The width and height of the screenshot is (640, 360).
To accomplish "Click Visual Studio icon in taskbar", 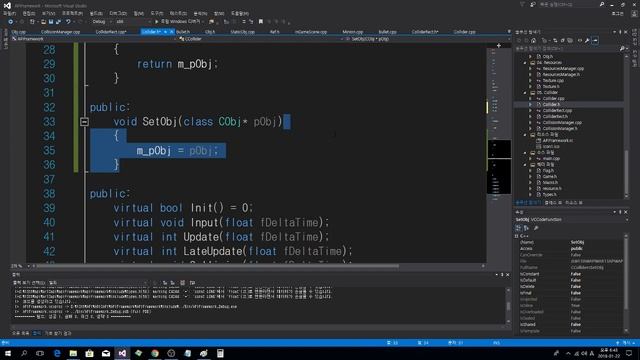I will tap(122, 353).
